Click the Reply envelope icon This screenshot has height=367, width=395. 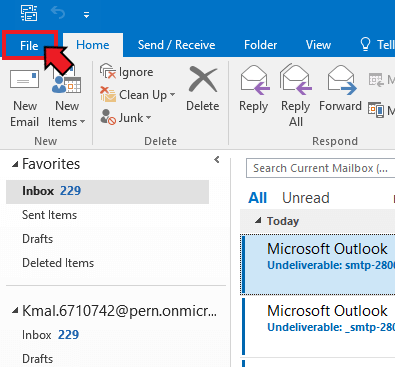(254, 80)
